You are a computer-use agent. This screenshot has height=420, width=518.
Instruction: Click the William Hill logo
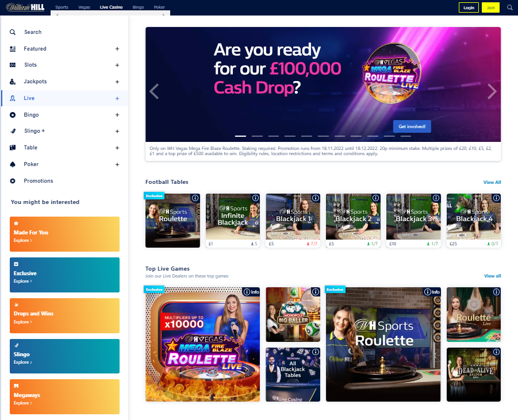(x=25, y=7)
